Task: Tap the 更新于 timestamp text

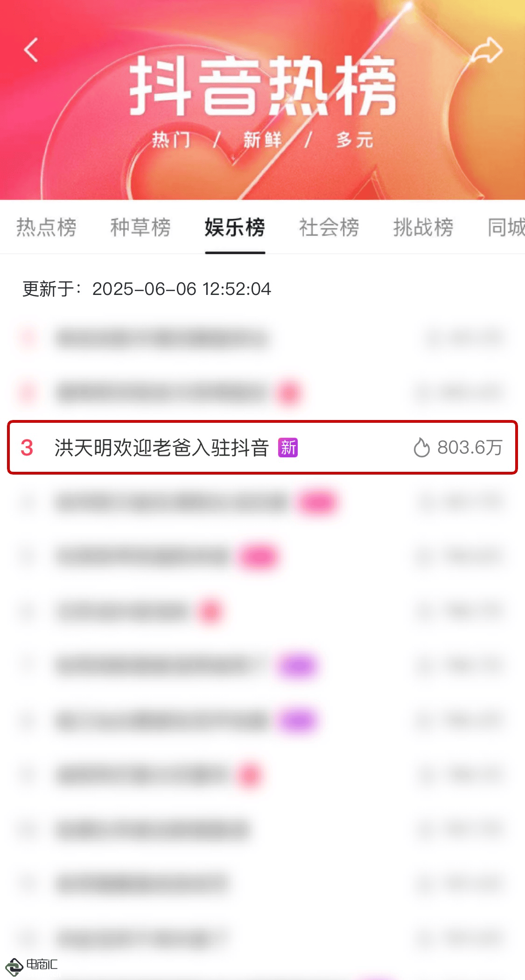Action: click(x=147, y=289)
